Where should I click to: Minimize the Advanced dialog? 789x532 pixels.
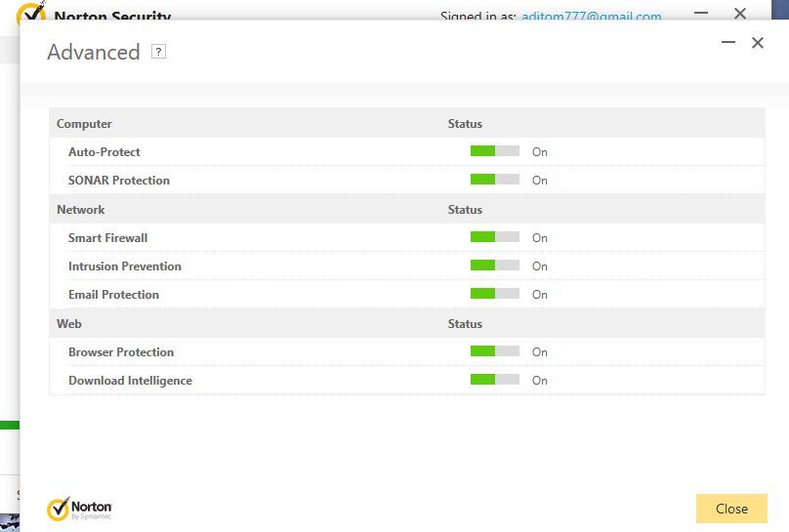(728, 42)
